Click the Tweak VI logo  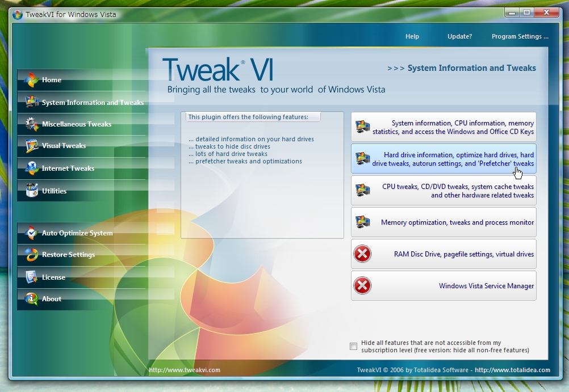click(217, 69)
